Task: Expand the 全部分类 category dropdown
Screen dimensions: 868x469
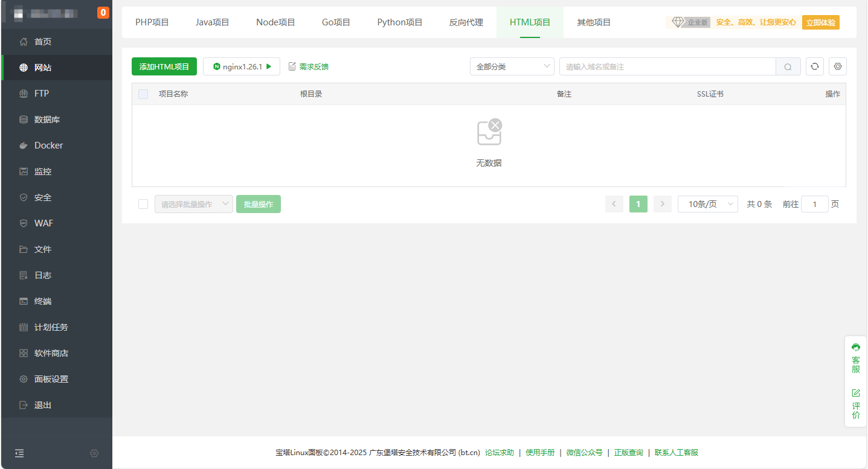Action: (x=512, y=67)
